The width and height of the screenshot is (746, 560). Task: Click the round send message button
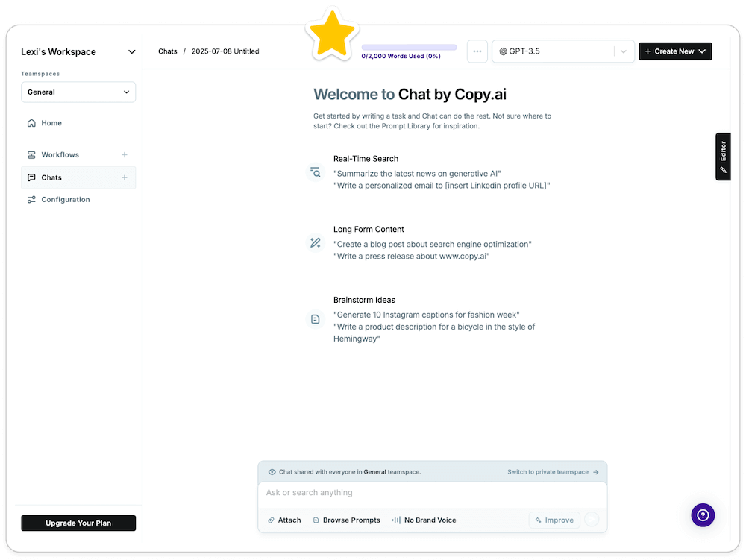click(x=592, y=519)
